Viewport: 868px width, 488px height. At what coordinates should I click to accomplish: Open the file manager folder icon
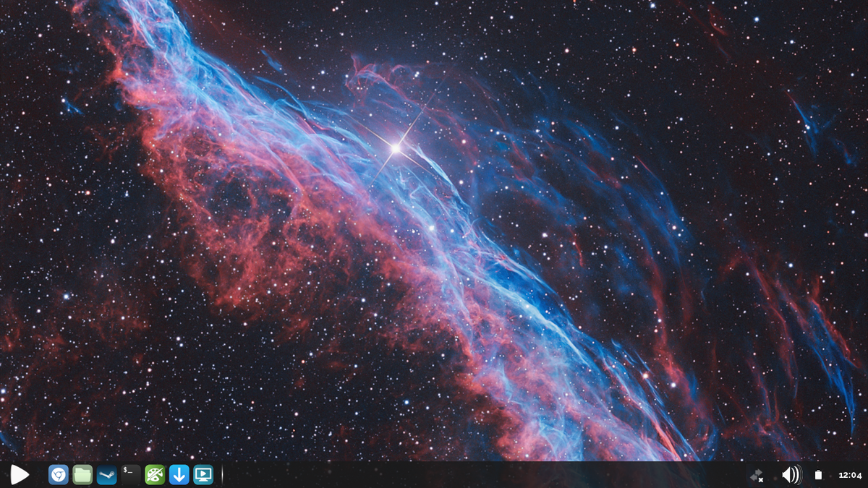pyautogui.click(x=82, y=474)
